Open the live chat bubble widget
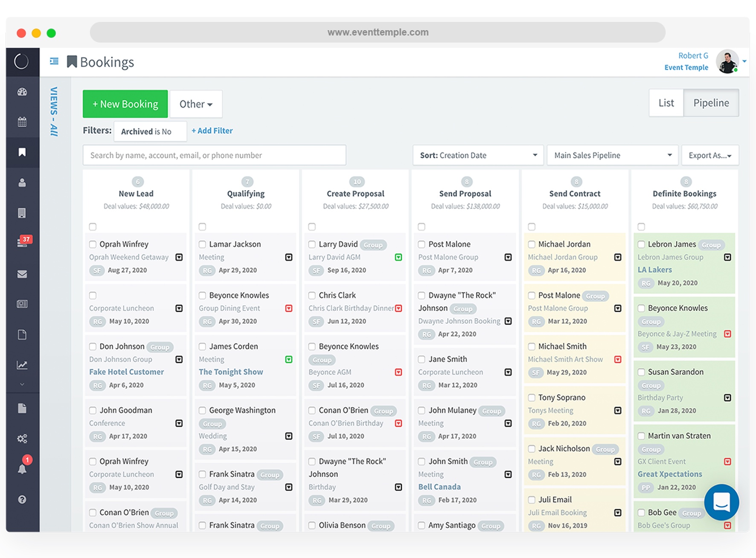 coord(721,502)
